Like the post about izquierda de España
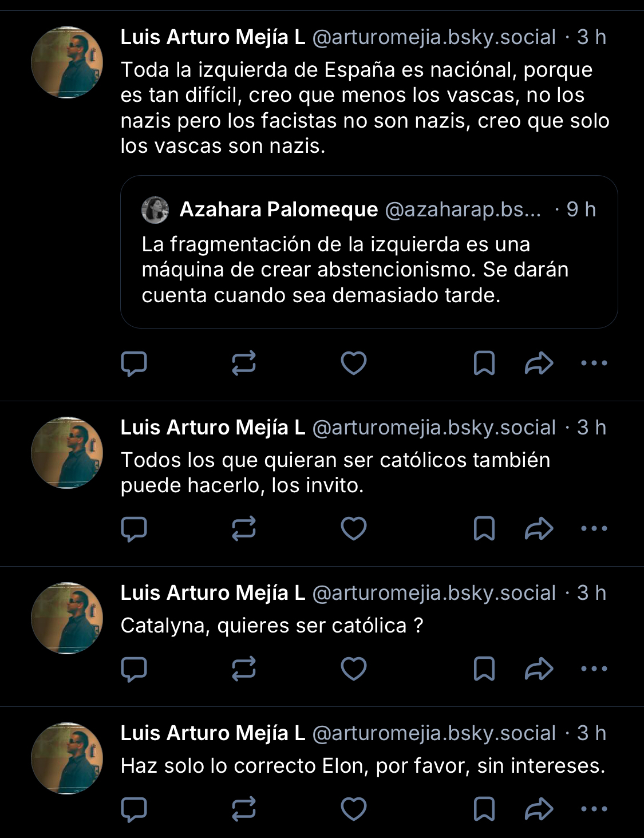 coord(354,363)
